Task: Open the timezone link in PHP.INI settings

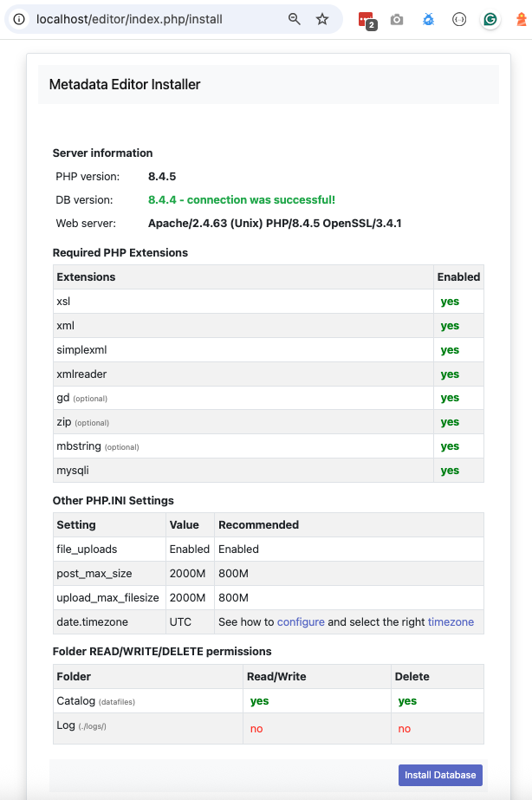Action: [x=451, y=621]
